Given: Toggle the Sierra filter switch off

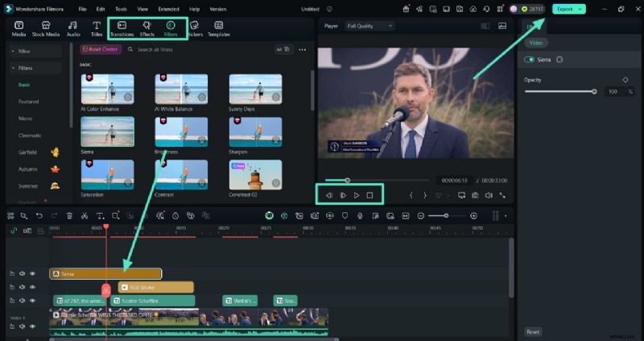Looking at the screenshot, I should pyautogui.click(x=530, y=60).
